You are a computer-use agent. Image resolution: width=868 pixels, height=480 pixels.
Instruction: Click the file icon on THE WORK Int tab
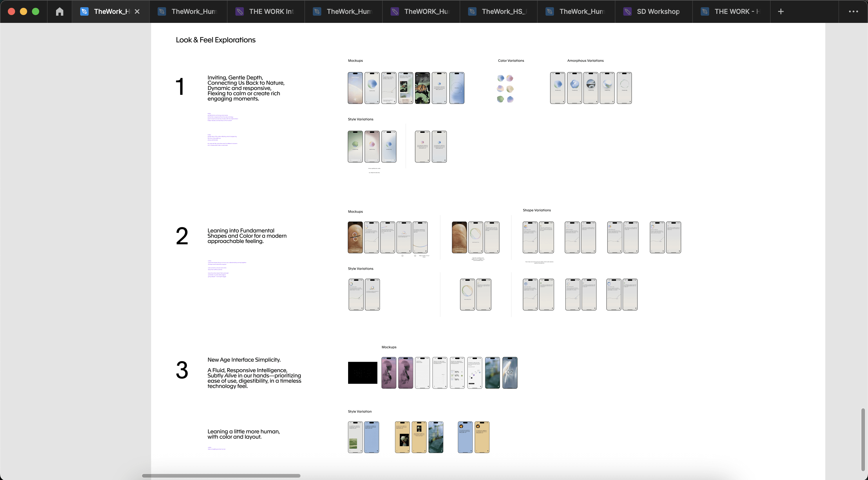(240, 11)
